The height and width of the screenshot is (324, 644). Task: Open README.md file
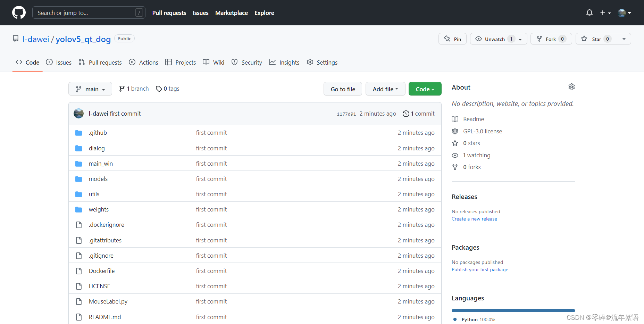coord(105,317)
